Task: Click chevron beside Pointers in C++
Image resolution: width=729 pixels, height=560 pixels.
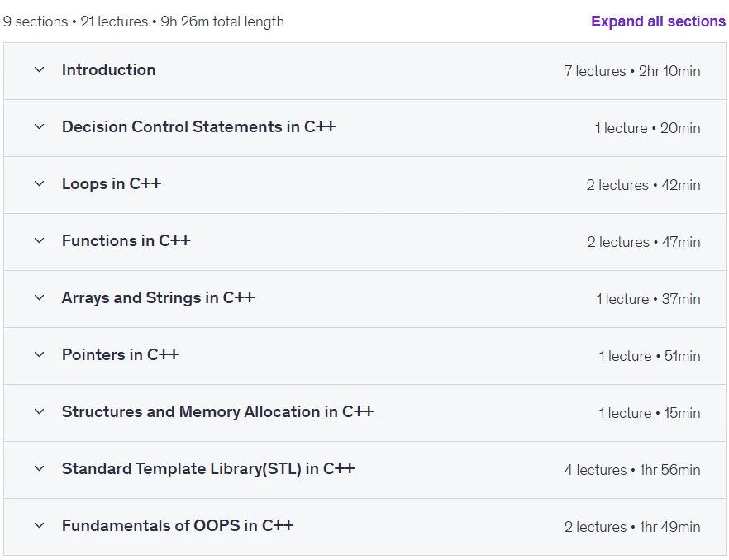Action: point(40,355)
